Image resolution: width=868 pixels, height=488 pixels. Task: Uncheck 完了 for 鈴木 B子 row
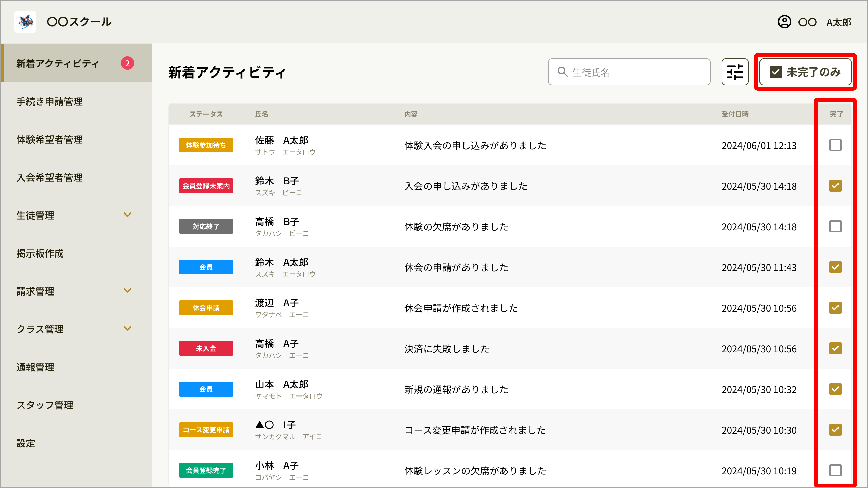point(835,186)
